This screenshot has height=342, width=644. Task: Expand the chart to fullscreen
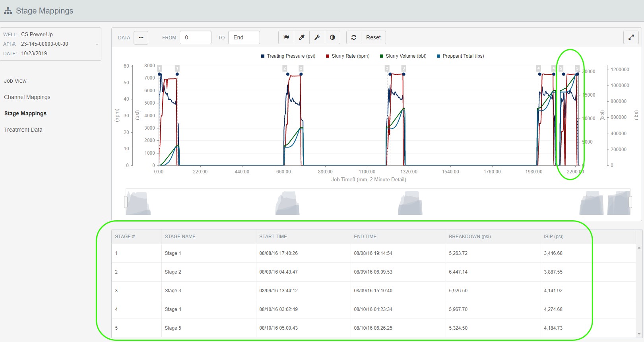pos(631,37)
